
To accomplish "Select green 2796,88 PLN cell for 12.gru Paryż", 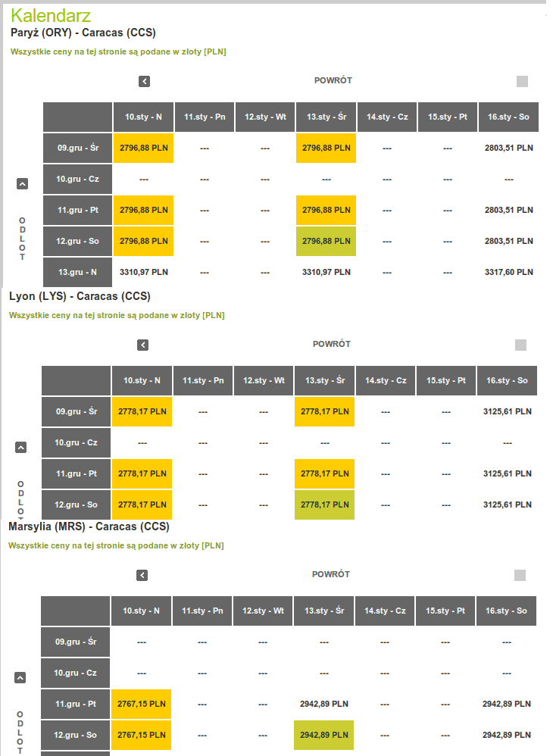I will click(326, 241).
